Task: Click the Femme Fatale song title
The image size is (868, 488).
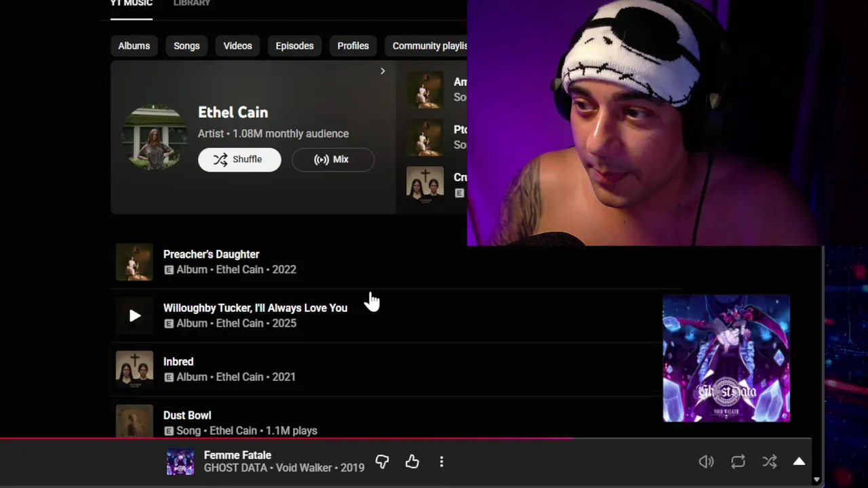Action: 237,455
